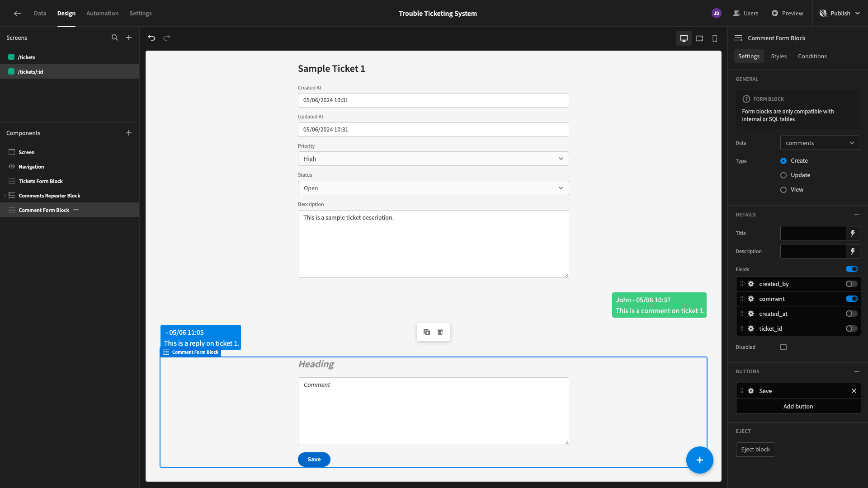This screenshot has width=868, height=488.
Task: Open the Status Open dropdown
Action: (x=433, y=188)
